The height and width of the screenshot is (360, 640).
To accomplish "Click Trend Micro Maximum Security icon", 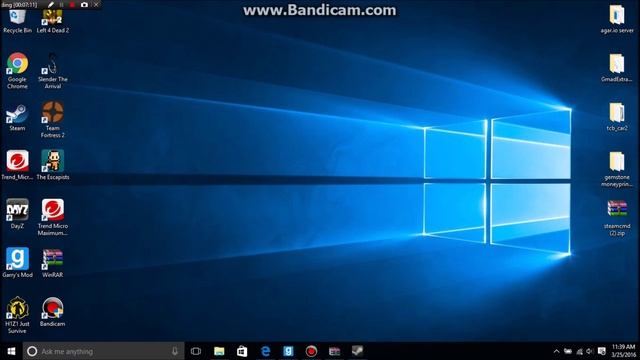I will click(53, 217).
